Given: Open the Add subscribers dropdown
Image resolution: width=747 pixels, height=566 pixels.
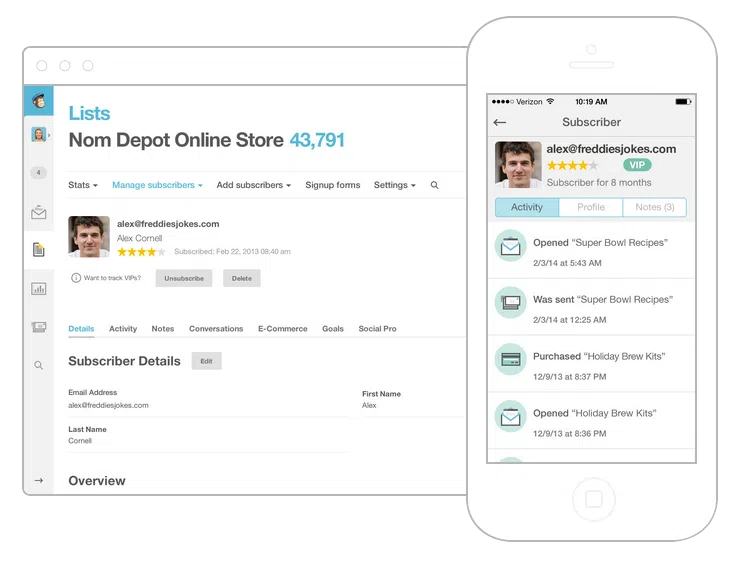Looking at the screenshot, I should 253,186.
